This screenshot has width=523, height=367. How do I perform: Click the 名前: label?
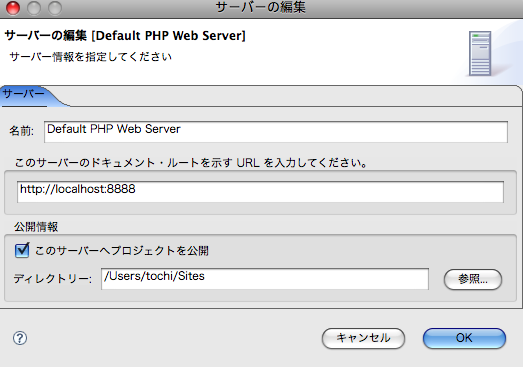21,131
